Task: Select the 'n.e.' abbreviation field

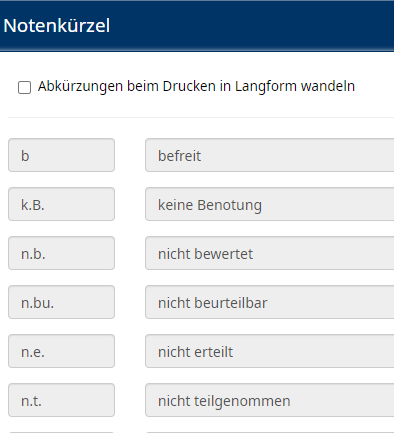Action: [x=61, y=351]
